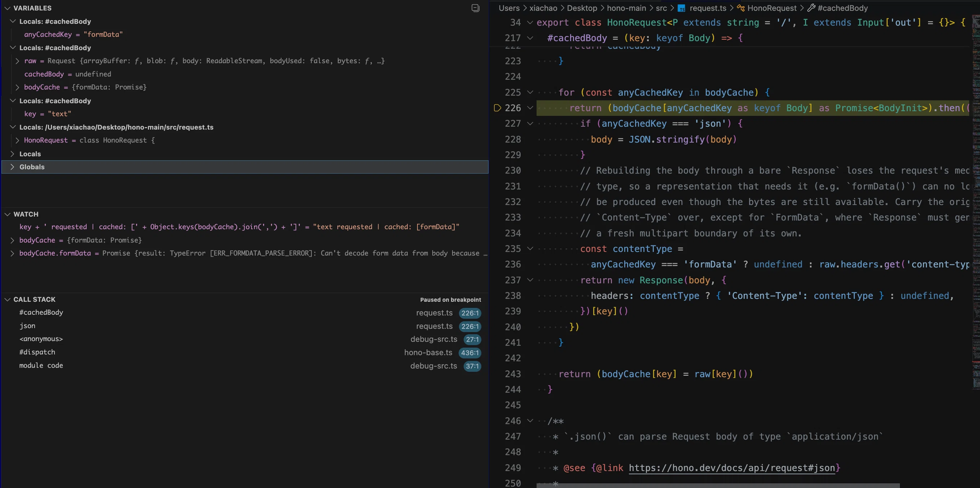Click the hono-main breadcrumb segment

[626, 8]
